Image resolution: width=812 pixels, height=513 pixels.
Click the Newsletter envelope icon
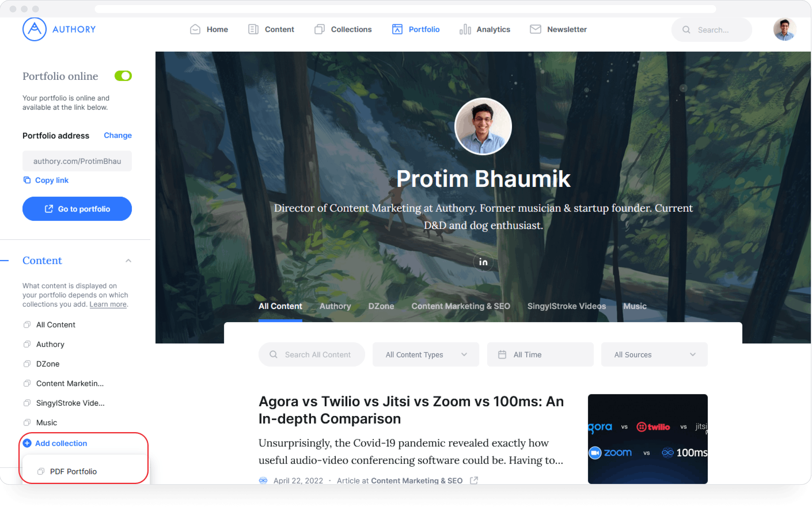pos(535,29)
